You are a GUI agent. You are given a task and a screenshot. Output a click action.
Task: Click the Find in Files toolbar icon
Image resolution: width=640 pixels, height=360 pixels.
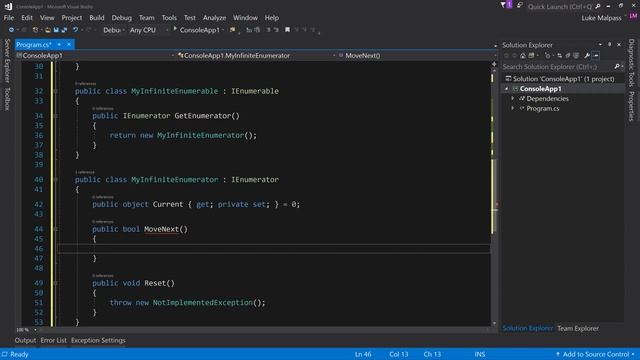pos(233,30)
